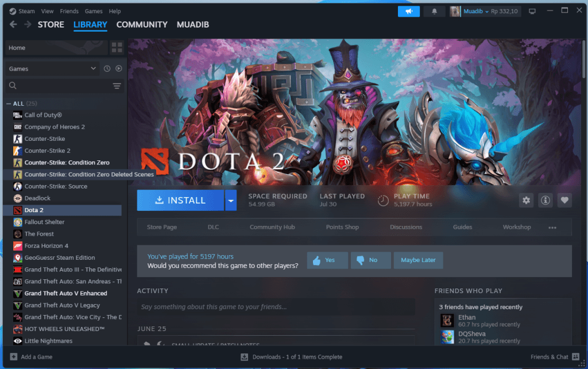Collapse the ALL games list
Image resolution: width=588 pixels, height=369 pixels.
tap(8, 103)
